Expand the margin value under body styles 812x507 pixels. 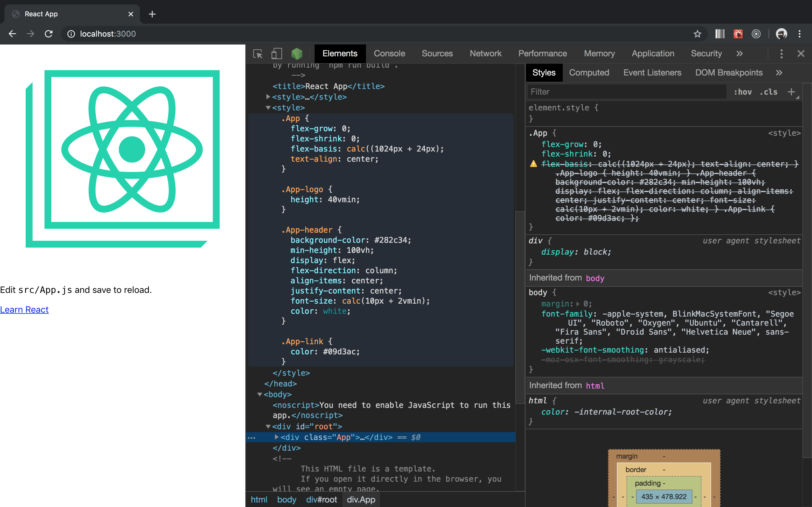577,304
